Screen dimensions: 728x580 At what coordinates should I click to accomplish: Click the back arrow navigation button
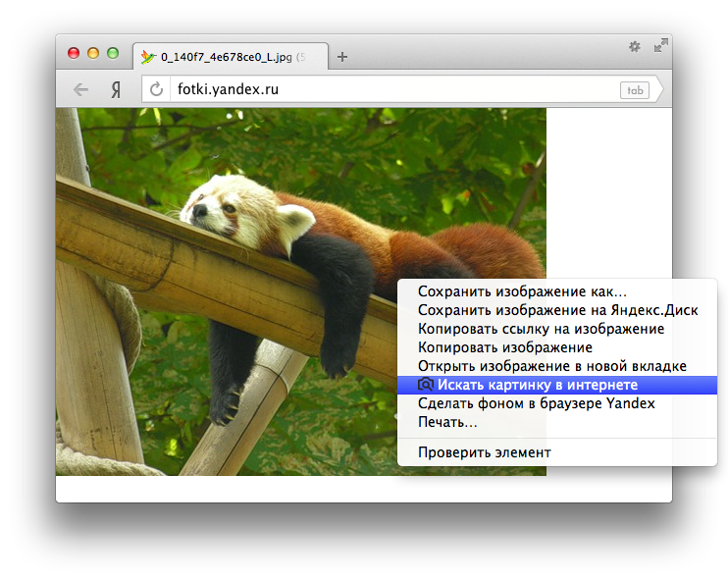[80, 89]
